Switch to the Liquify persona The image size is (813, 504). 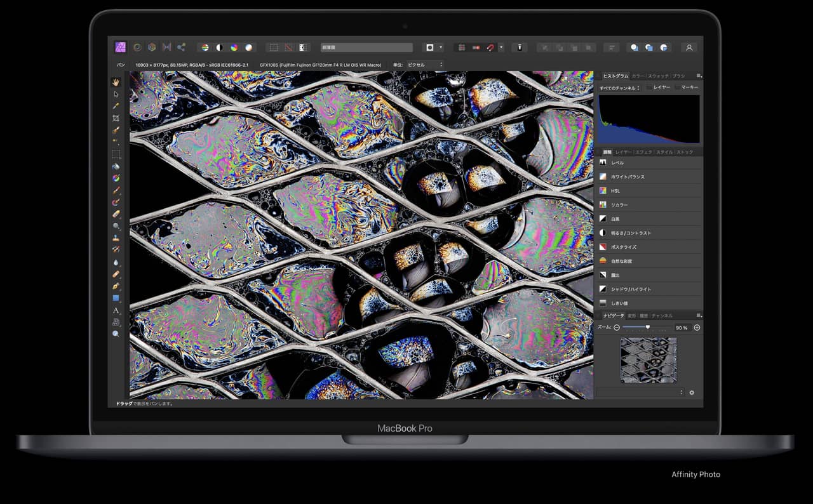(x=137, y=47)
